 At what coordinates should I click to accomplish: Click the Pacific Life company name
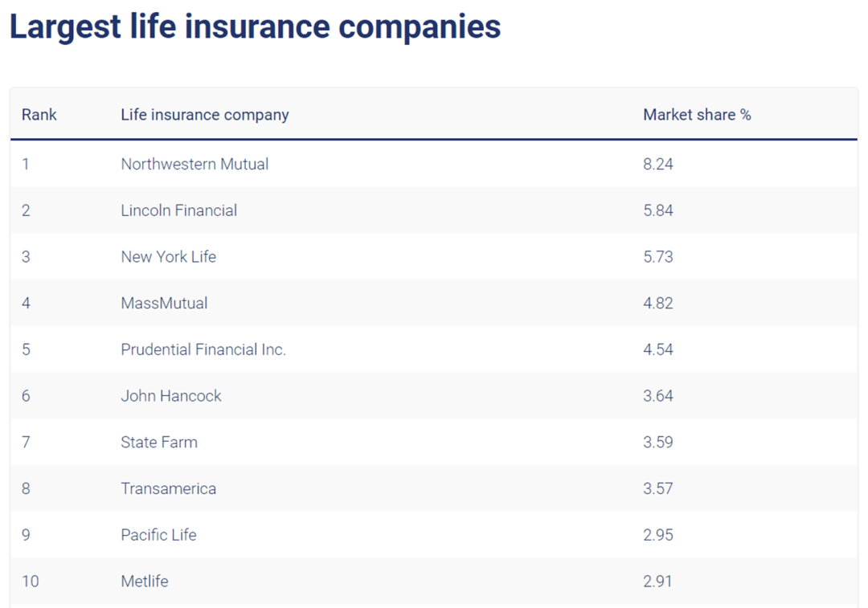tap(158, 535)
